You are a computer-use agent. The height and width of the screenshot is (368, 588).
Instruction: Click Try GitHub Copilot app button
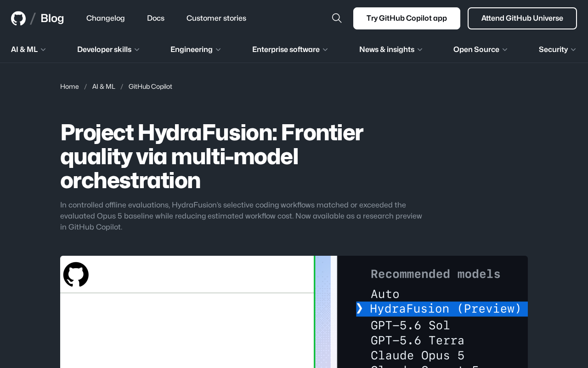[407, 18]
